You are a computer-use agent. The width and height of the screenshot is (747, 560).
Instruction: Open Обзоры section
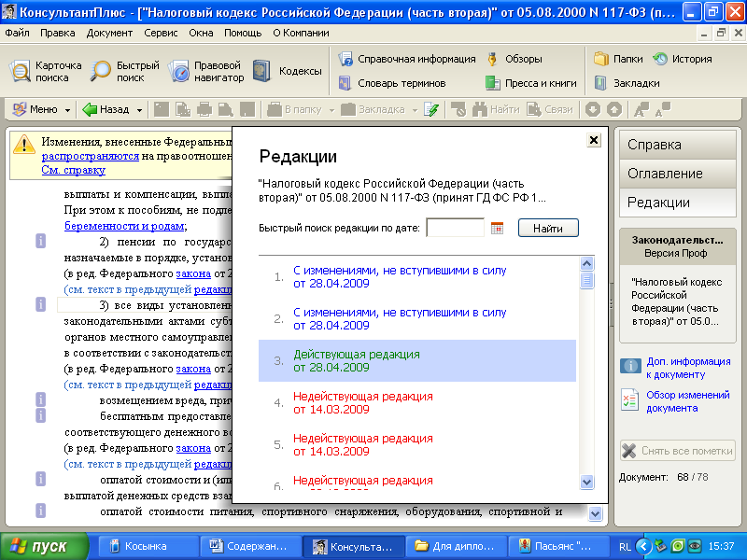[514, 59]
